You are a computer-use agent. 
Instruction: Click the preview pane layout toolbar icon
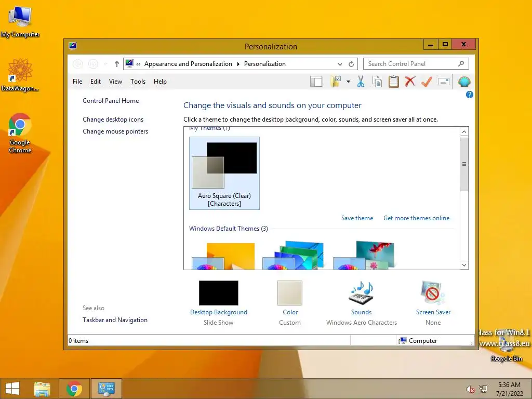pos(316,82)
